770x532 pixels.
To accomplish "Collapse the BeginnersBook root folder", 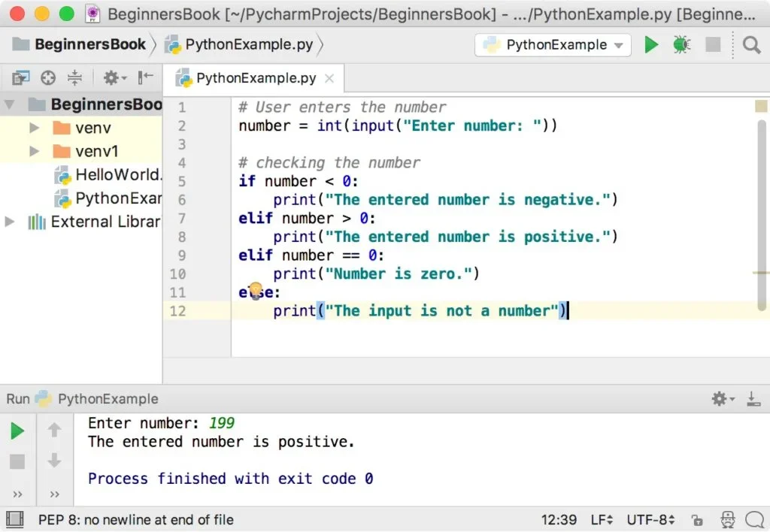I will [9, 104].
